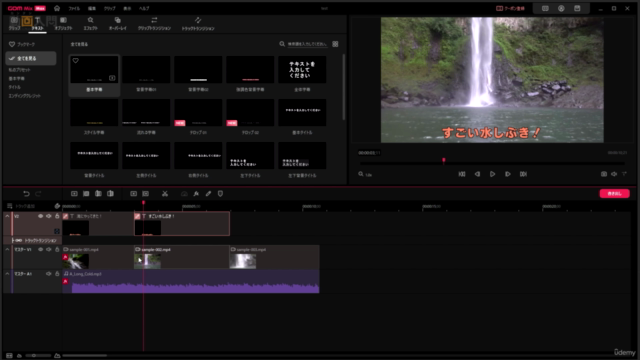
Task: Click the add track button
Action: (x=21, y=206)
